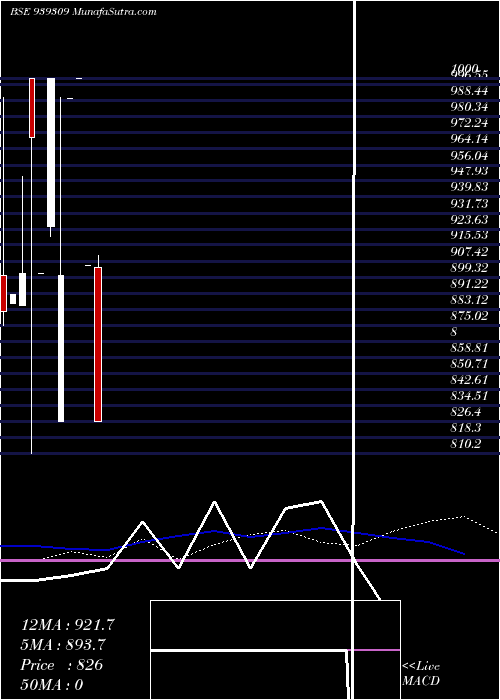Select the 818.3 price level label
500x700 pixels.
coord(466,428)
